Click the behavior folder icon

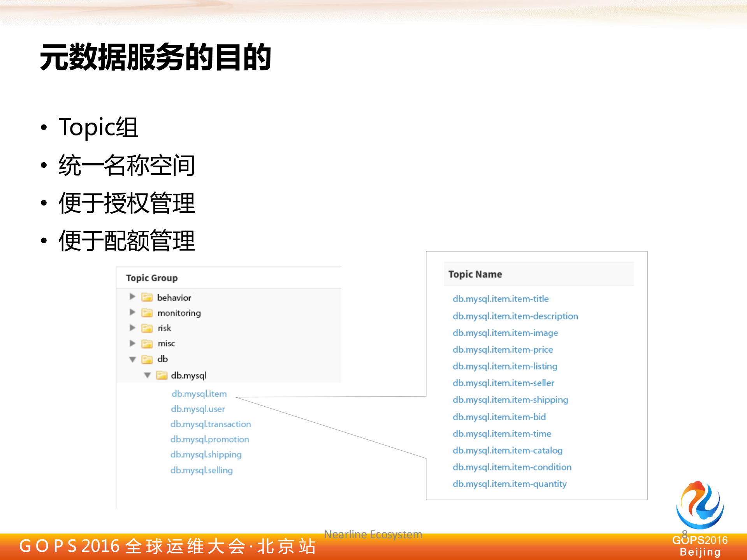(147, 297)
